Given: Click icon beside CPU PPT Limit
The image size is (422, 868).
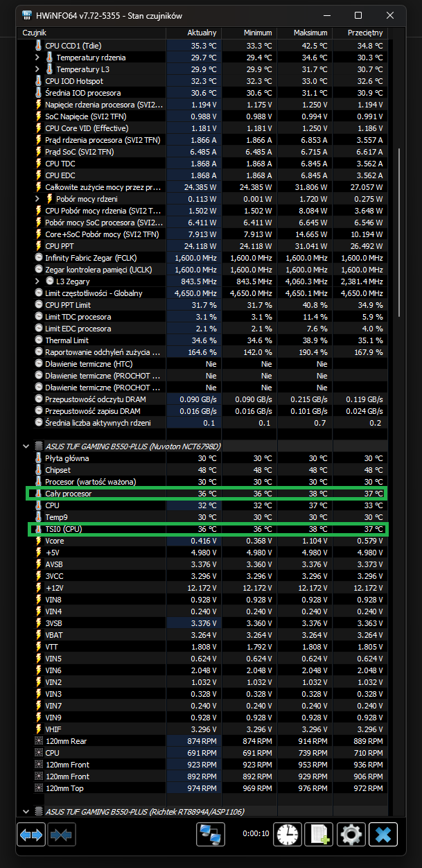Looking at the screenshot, I should point(39,305).
